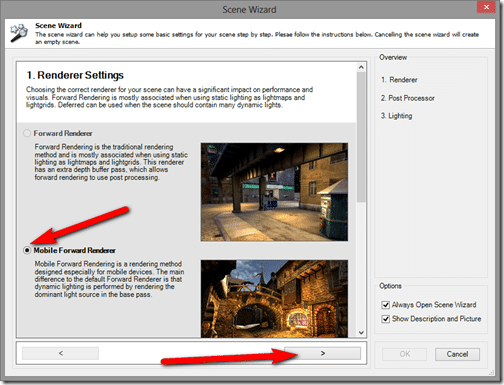This screenshot has width=504, height=385.
Task: Jump to Lighting step in Overview
Action: (397, 116)
